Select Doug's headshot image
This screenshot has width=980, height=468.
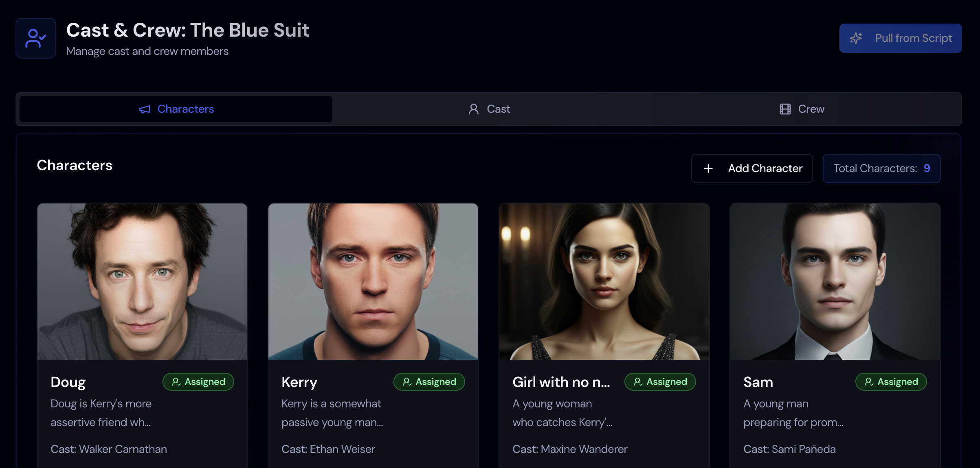(x=142, y=281)
